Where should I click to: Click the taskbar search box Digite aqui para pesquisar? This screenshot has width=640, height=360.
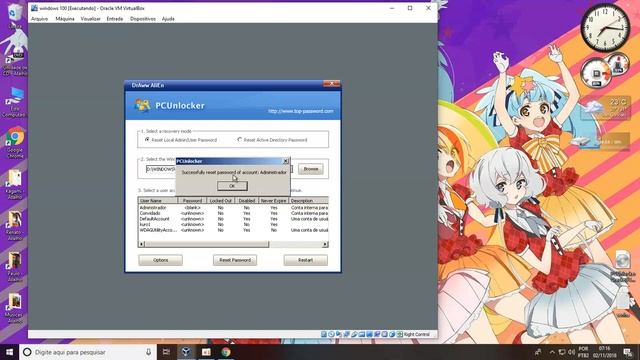(x=88, y=352)
